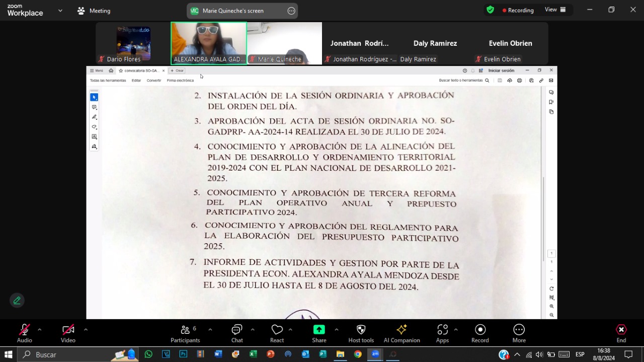Click the More options icon
Screen dimensions: 644x362
coord(519,333)
